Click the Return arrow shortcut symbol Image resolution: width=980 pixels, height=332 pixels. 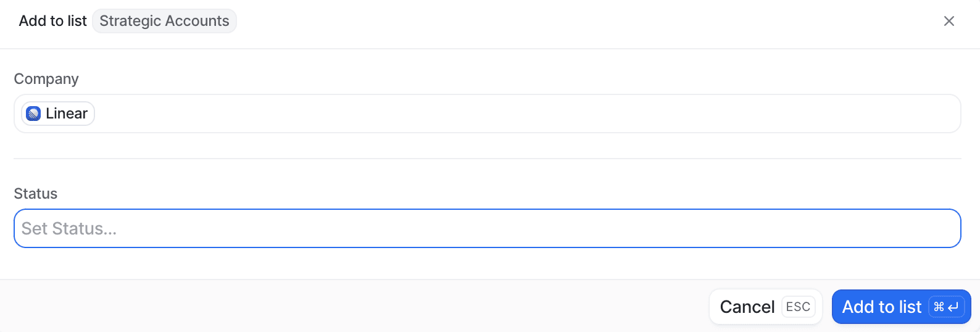click(x=953, y=307)
